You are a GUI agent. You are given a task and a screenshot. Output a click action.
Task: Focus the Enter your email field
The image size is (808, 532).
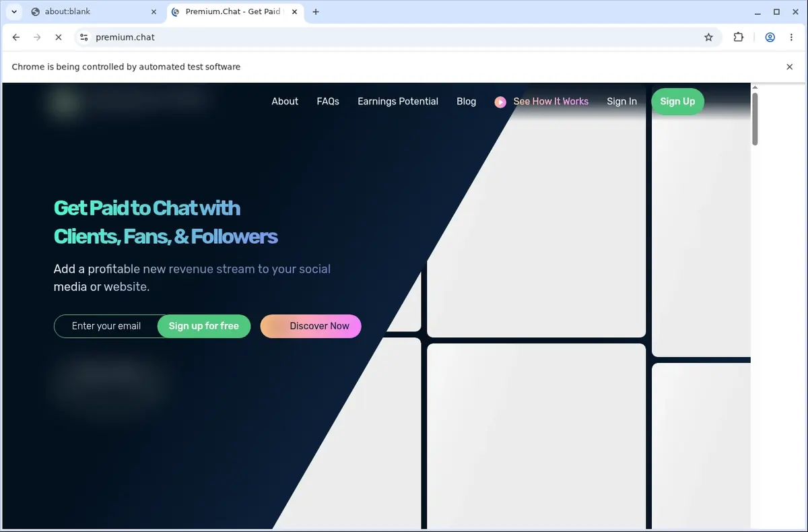pyautogui.click(x=106, y=326)
